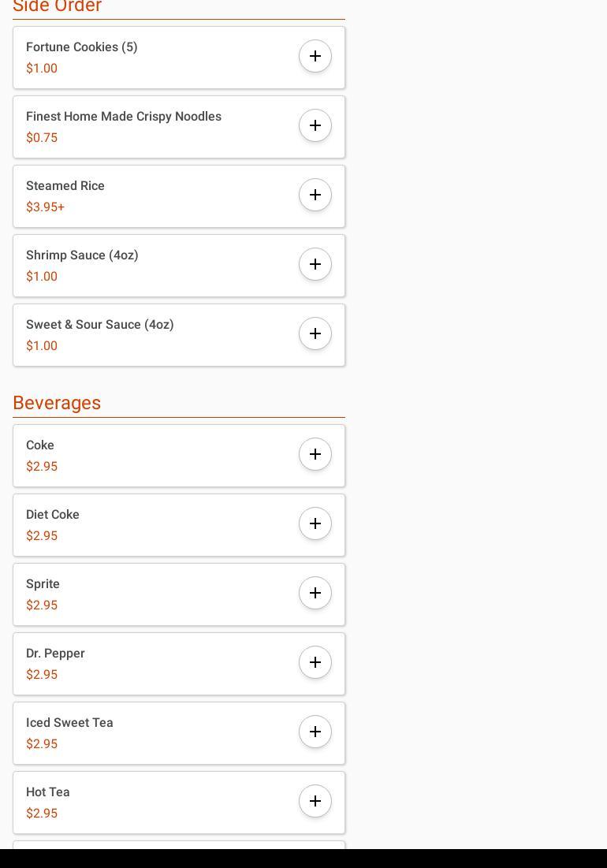
Task: Add Dr. Pepper using plus icon
Action: (315, 662)
